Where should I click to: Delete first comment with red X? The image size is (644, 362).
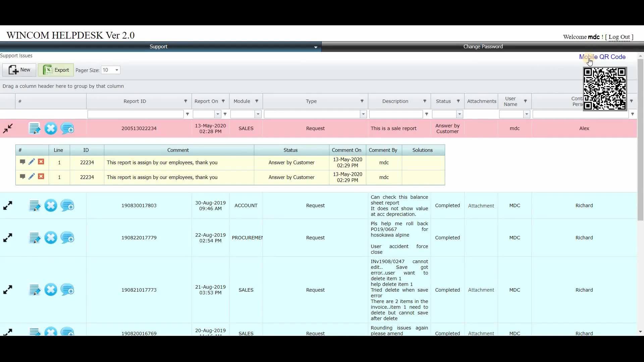41,162
